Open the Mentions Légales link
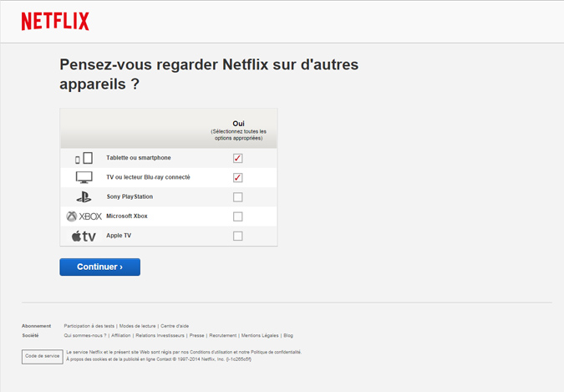 point(259,335)
